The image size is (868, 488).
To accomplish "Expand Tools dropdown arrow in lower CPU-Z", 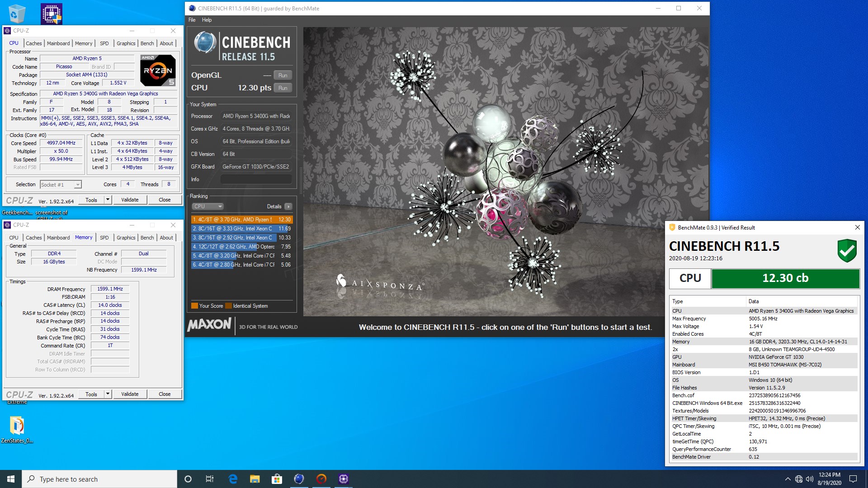I will coord(108,394).
